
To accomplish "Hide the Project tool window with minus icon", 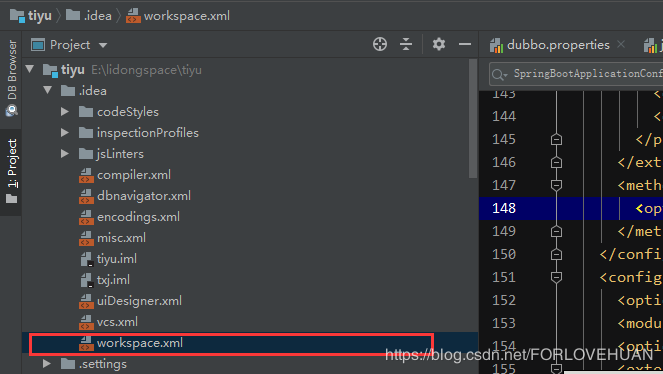I will tap(465, 44).
